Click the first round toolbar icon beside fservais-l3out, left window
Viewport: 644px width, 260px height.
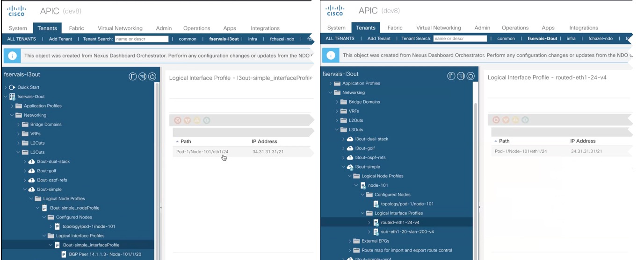pos(133,76)
